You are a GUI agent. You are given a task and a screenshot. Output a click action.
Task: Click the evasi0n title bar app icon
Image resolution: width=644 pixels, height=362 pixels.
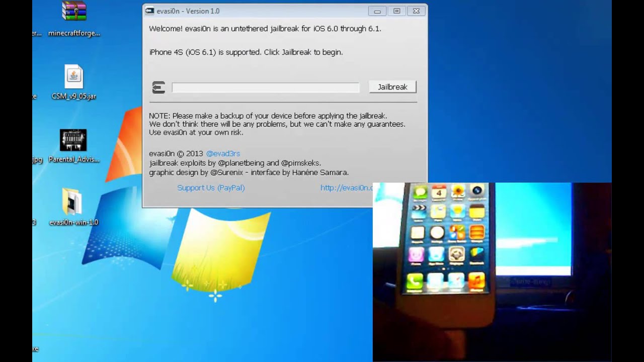tap(149, 11)
